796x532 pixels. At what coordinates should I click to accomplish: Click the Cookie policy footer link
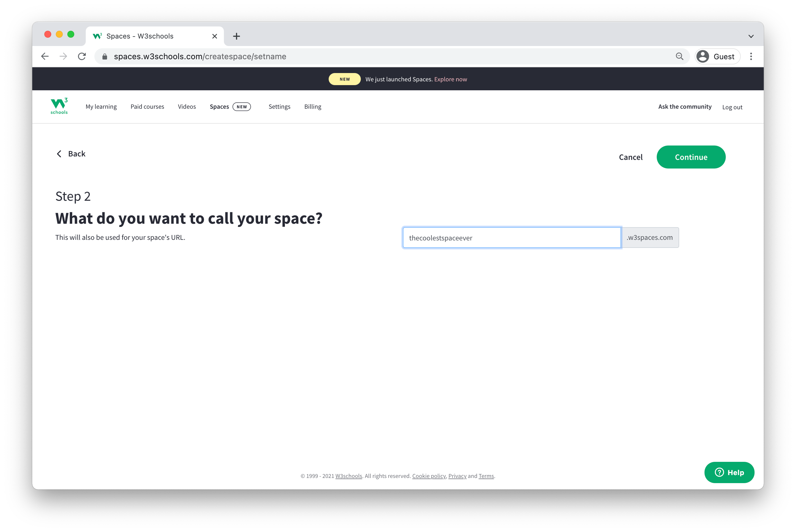[x=429, y=476]
